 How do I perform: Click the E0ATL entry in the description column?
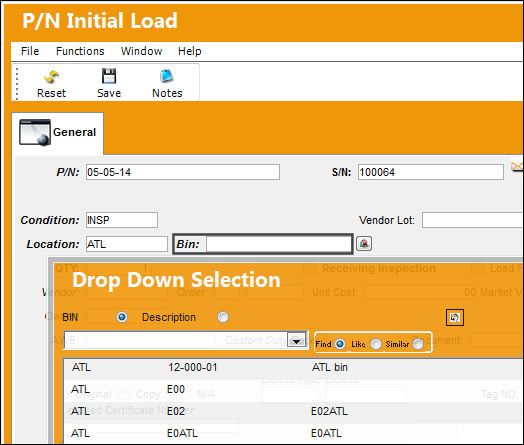click(x=326, y=433)
